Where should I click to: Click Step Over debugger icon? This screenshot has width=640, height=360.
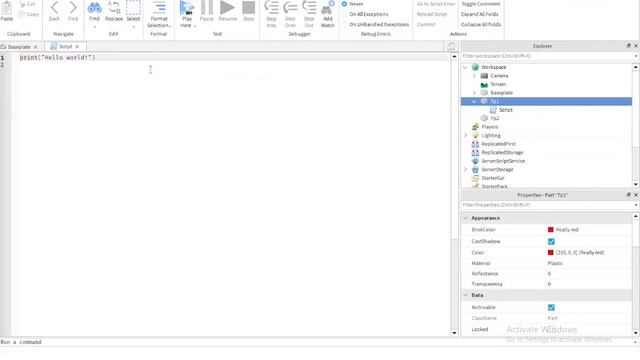(x=290, y=7)
